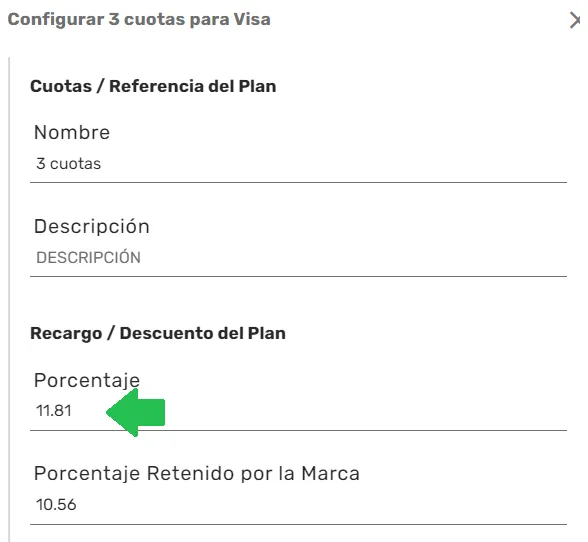Click the gray vertical bar at panel's left edge
The height and width of the screenshot is (542, 588).
tap(9, 299)
